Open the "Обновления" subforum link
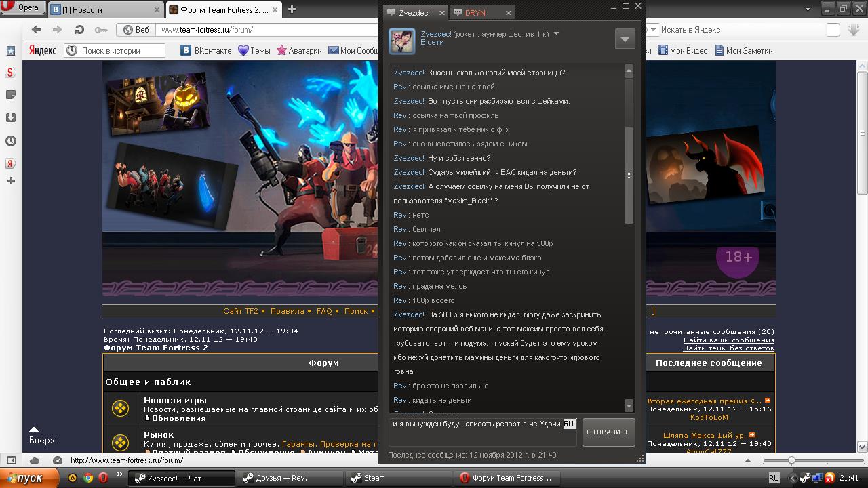The image size is (868, 488). pos(179,418)
